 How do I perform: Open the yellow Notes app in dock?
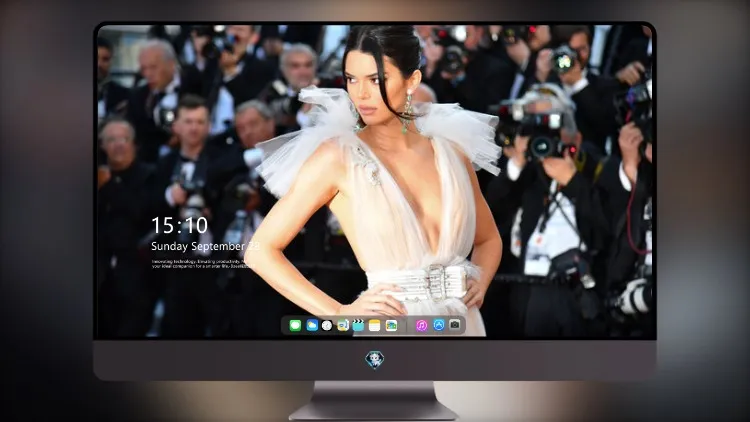(375, 325)
